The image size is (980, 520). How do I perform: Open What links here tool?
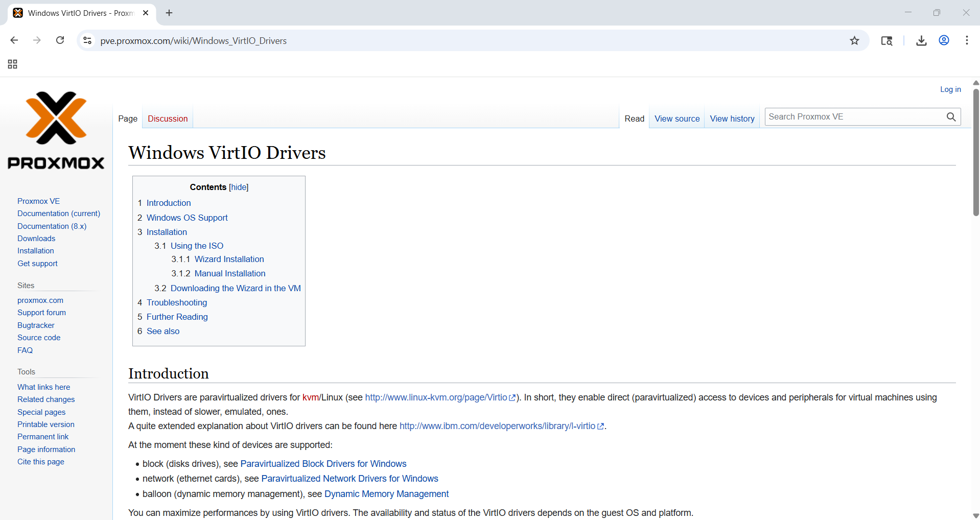(44, 387)
